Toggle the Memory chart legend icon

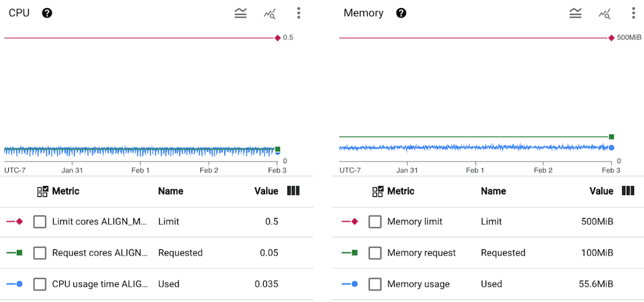[576, 13]
